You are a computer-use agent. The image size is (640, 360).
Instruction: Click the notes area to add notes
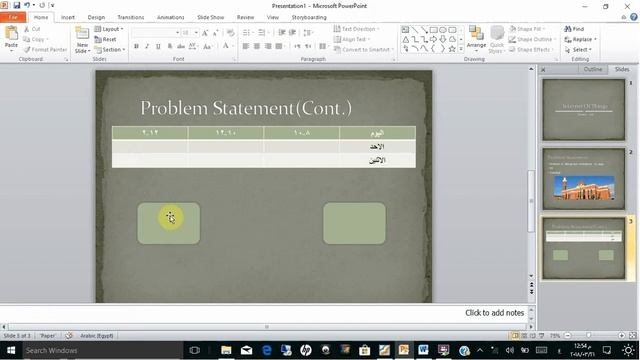(264, 313)
